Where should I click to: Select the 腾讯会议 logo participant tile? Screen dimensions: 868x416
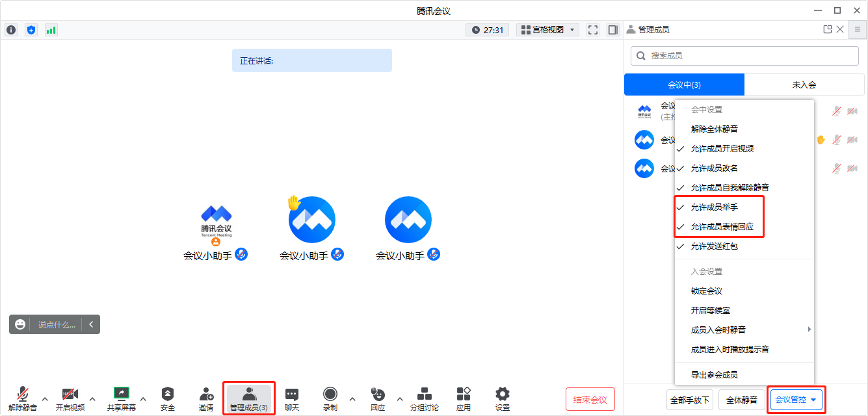(x=216, y=229)
